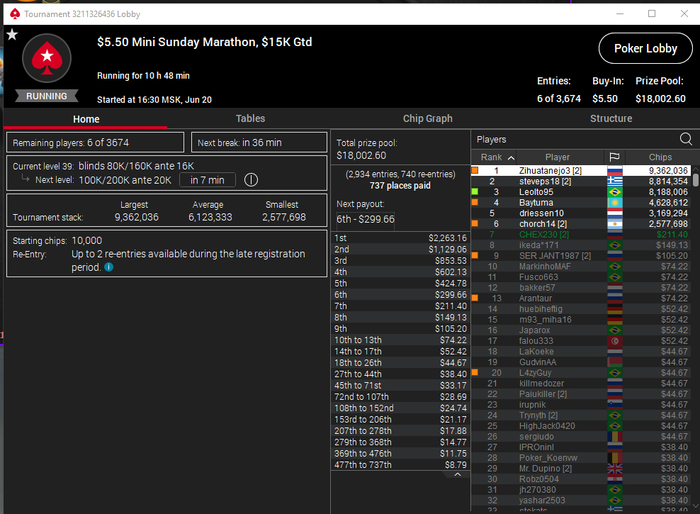Open the Chip Graph tab
The width and height of the screenshot is (700, 514).
coord(428,118)
